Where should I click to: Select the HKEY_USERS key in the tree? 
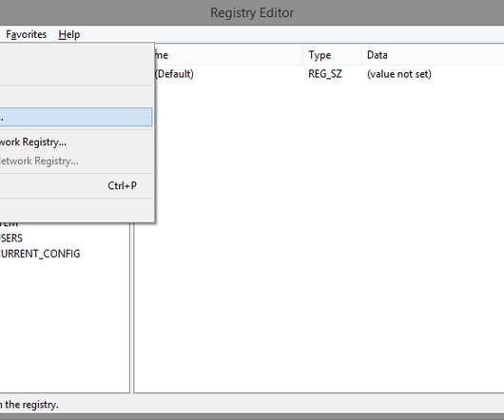pos(11,238)
